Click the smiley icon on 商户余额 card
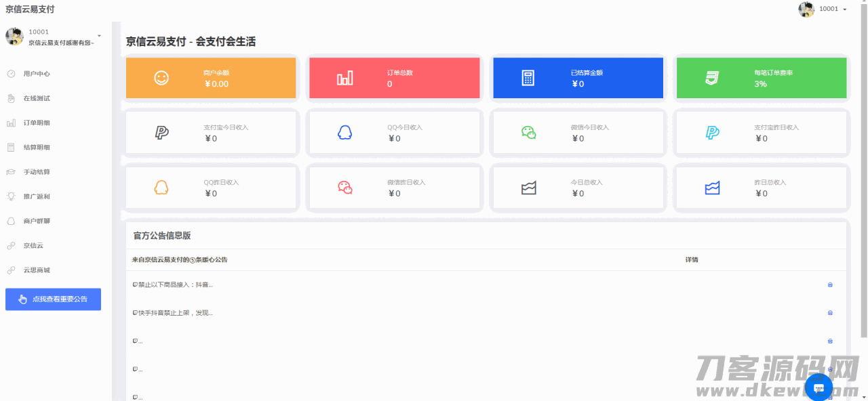 tap(161, 78)
